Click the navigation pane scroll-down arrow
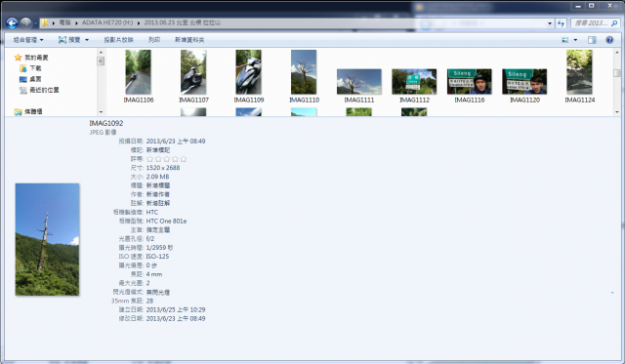 (101, 112)
